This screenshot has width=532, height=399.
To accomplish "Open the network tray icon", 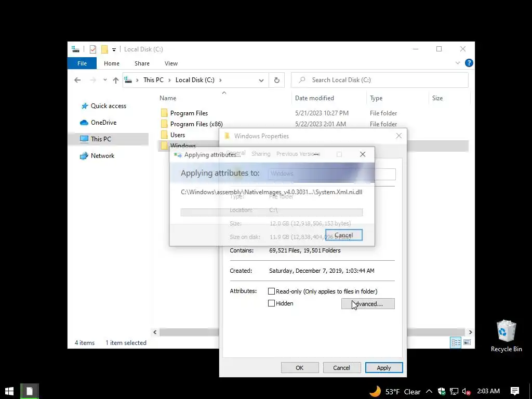I will tap(454, 392).
